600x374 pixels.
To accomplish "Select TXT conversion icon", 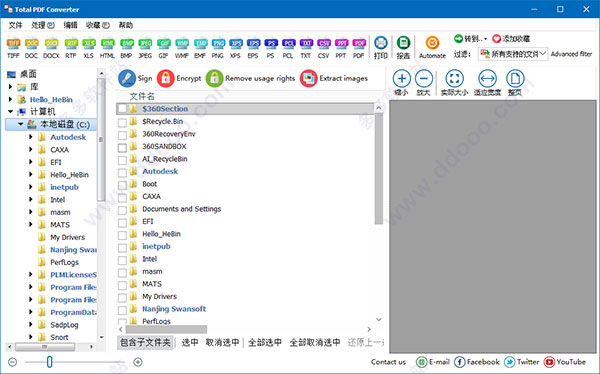I will coord(306,48).
